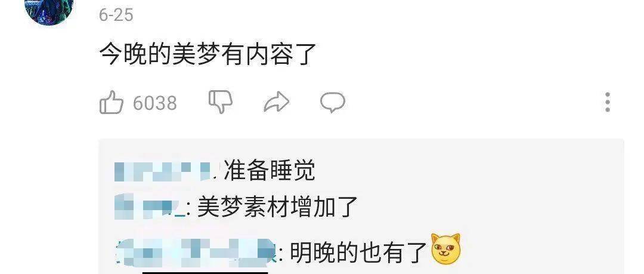
Task: Open the three-dot more options menu
Action: coord(608,102)
